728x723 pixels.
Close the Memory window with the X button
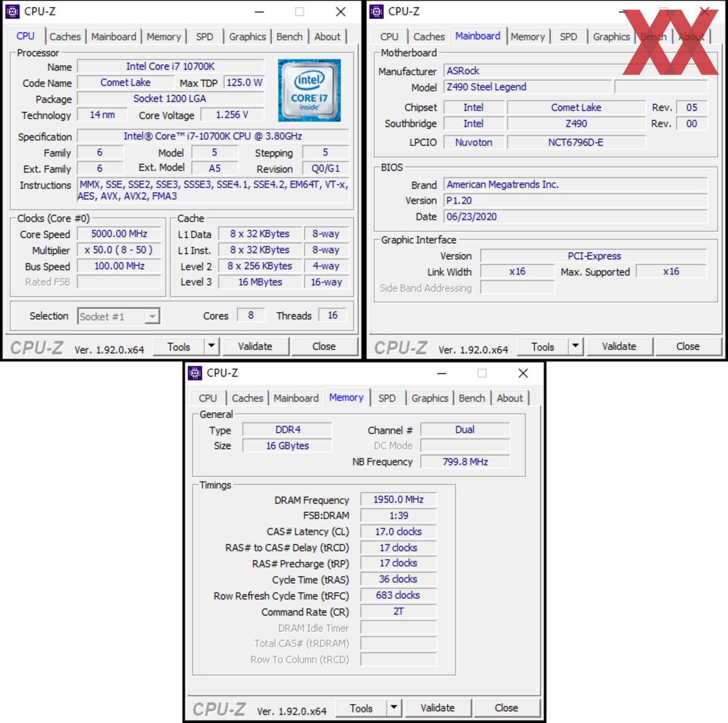coord(523,373)
